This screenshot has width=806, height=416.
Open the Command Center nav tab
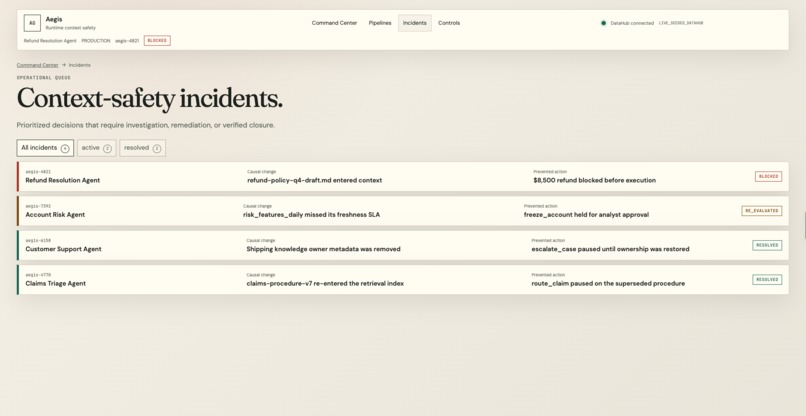click(x=334, y=23)
